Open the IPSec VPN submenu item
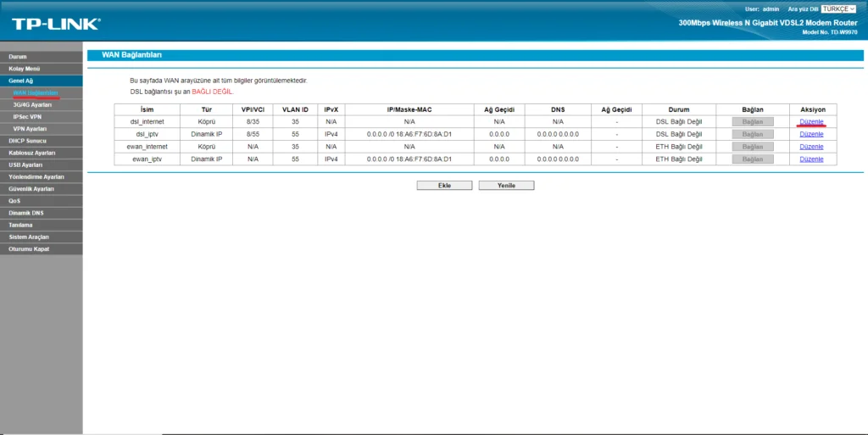 pos(27,116)
